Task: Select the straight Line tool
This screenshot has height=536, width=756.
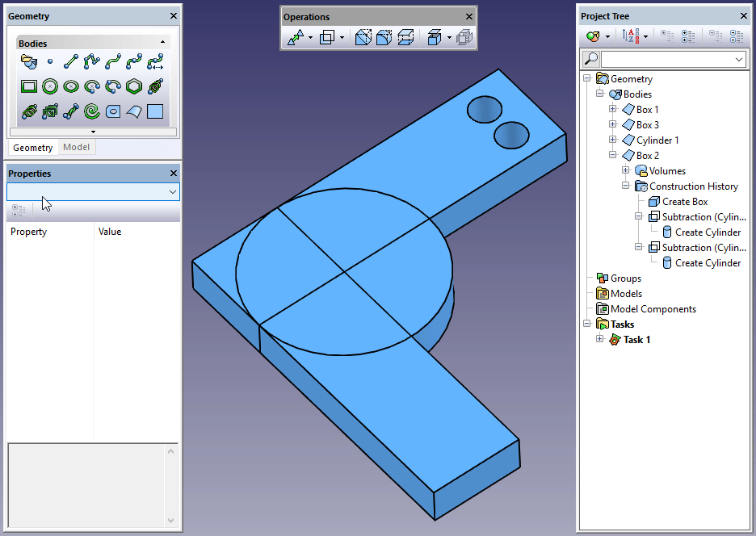Action: (71, 61)
